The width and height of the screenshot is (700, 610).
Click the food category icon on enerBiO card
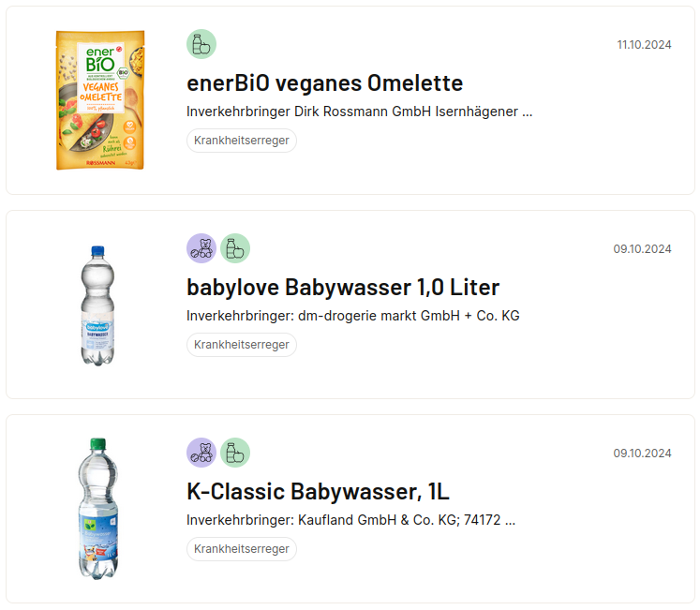click(x=201, y=44)
